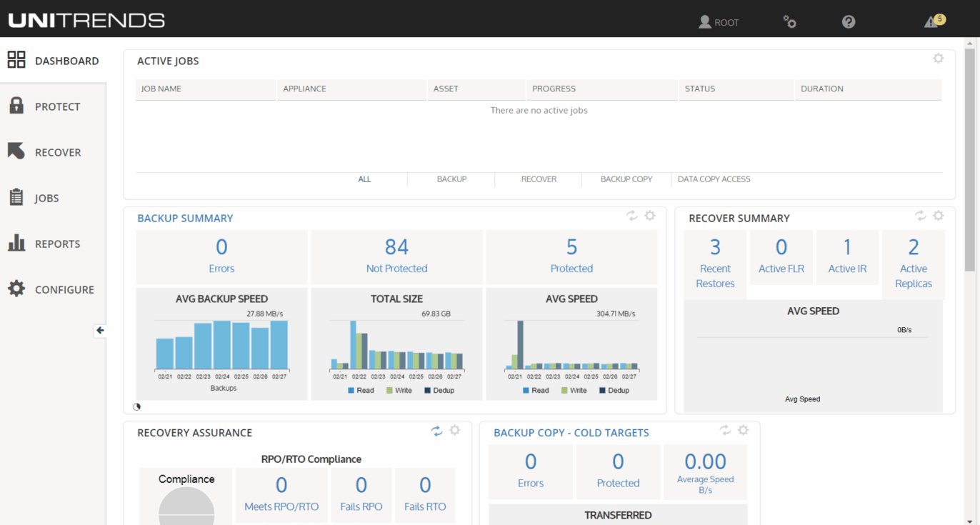Click the Unitrends logo
The width and height of the screenshot is (980, 525).
tap(86, 20)
